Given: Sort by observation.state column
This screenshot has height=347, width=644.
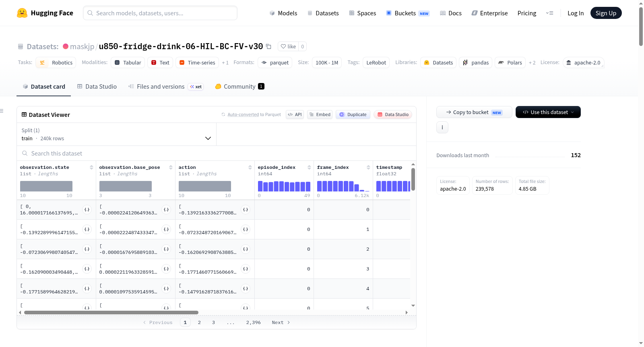Looking at the screenshot, I should tap(91, 167).
